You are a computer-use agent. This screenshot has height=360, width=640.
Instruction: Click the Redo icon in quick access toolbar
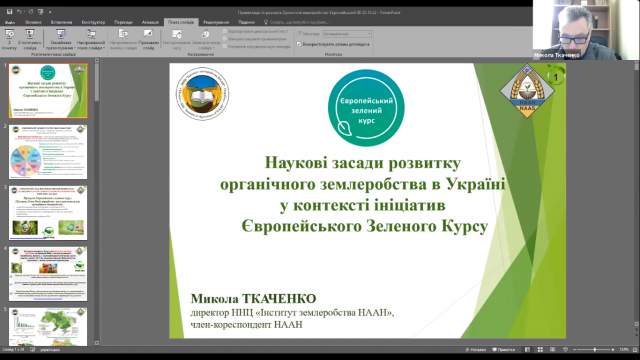click(x=31, y=12)
